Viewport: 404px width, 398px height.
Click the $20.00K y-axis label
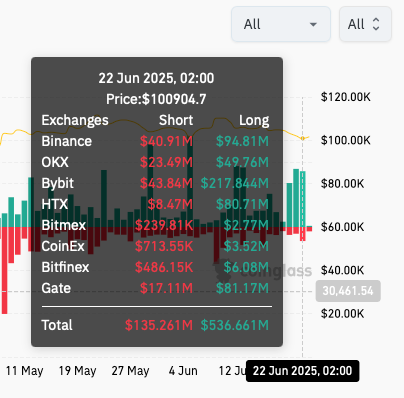(342, 314)
